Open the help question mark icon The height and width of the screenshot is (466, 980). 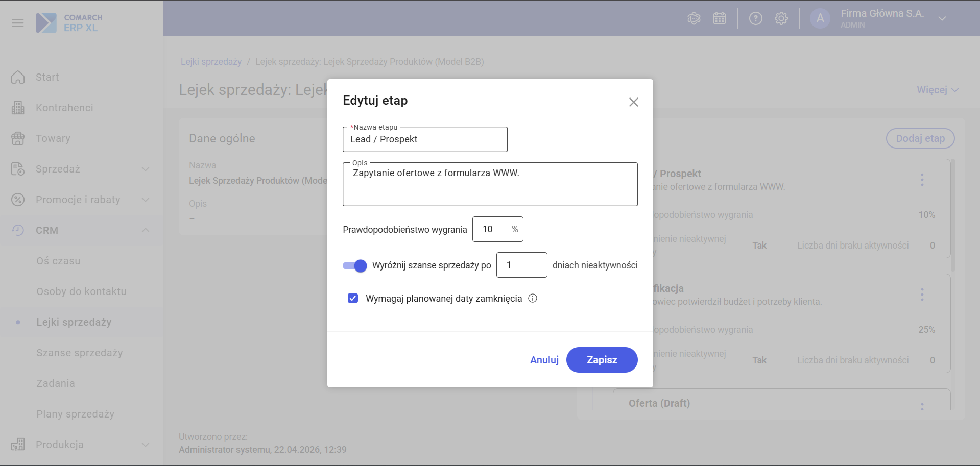pyautogui.click(x=756, y=19)
